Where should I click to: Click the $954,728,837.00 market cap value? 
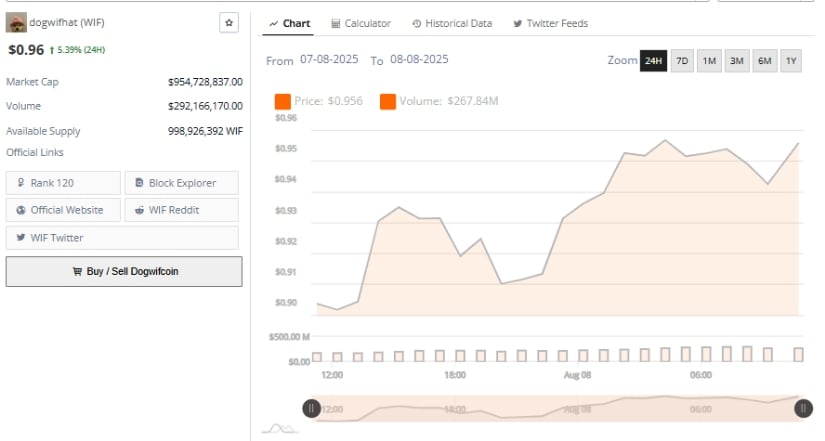(205, 82)
